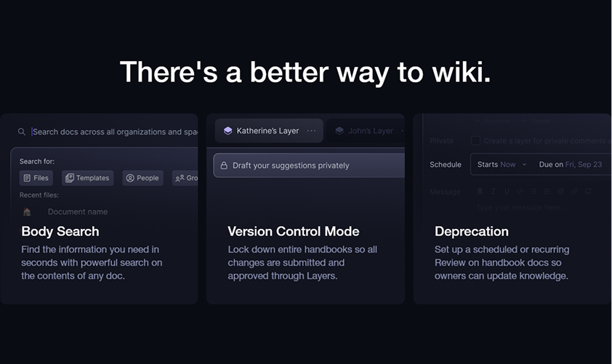Click the @ mention icon in message toolbar
Screen dimensions: 612x364
coord(560,191)
